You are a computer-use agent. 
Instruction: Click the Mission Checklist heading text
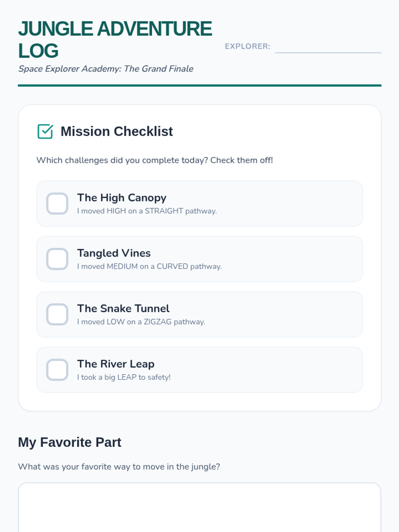(116, 131)
